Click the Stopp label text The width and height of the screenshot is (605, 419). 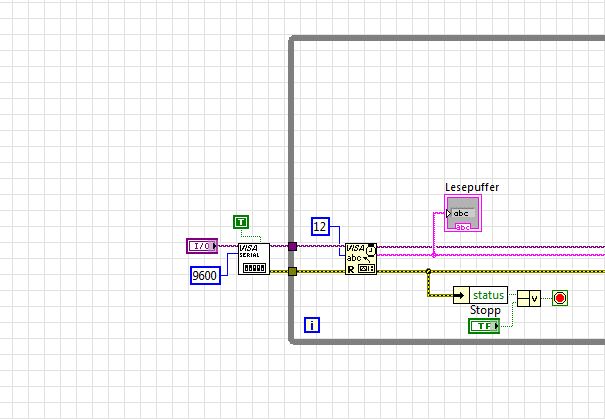click(x=485, y=310)
